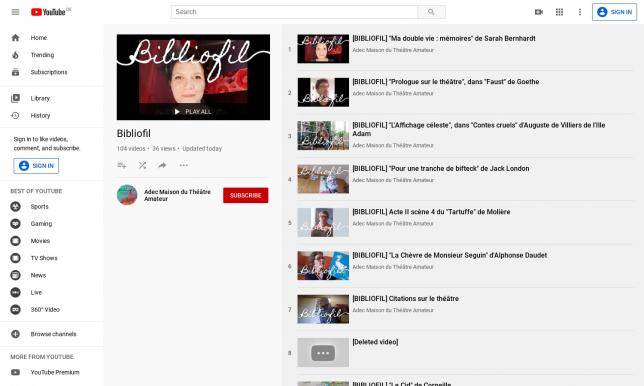Image resolution: width=644 pixels, height=386 pixels.
Task: Open the Subscriptions menu item
Action: click(49, 72)
